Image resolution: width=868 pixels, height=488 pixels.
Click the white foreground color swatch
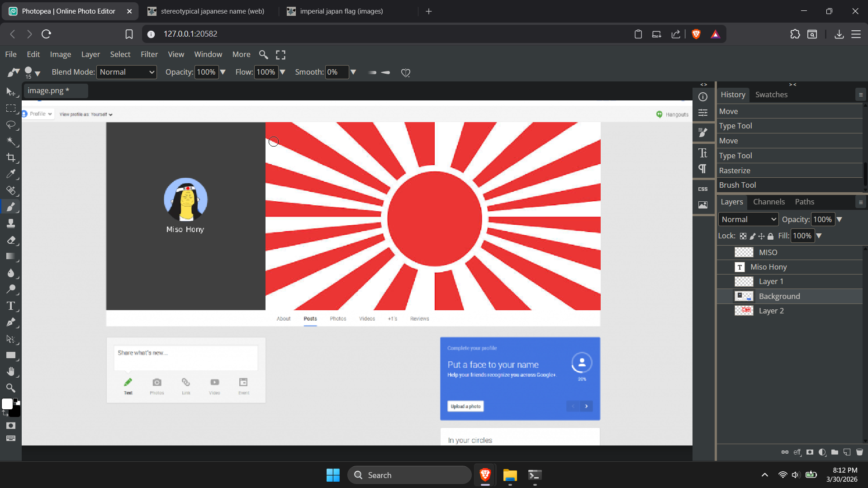pos(7,404)
